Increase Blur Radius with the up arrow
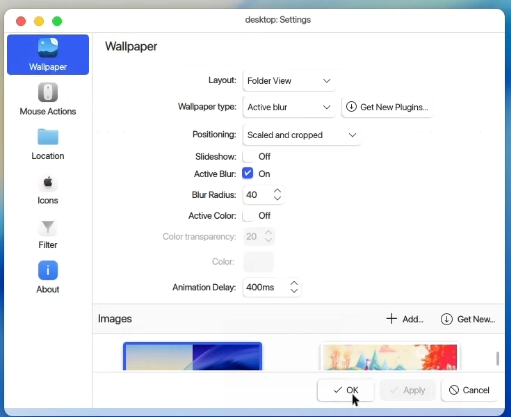 coord(277,191)
